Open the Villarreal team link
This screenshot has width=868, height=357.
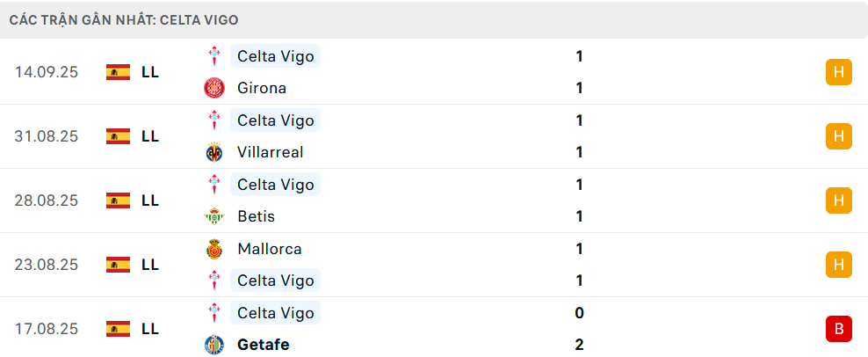pyautogui.click(x=270, y=152)
